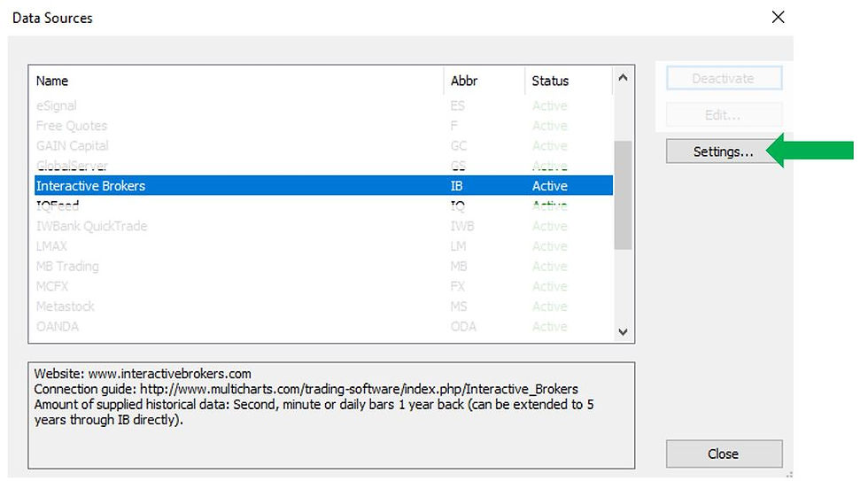
Task: Select the MCFX data source
Action: click(x=323, y=286)
